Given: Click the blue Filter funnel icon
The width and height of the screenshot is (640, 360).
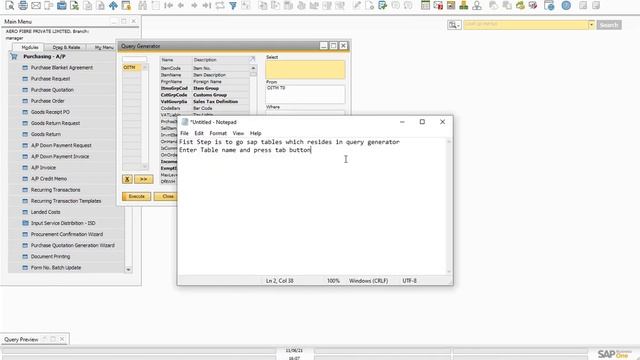Looking at the screenshot, I should pyautogui.click(x=233, y=5).
